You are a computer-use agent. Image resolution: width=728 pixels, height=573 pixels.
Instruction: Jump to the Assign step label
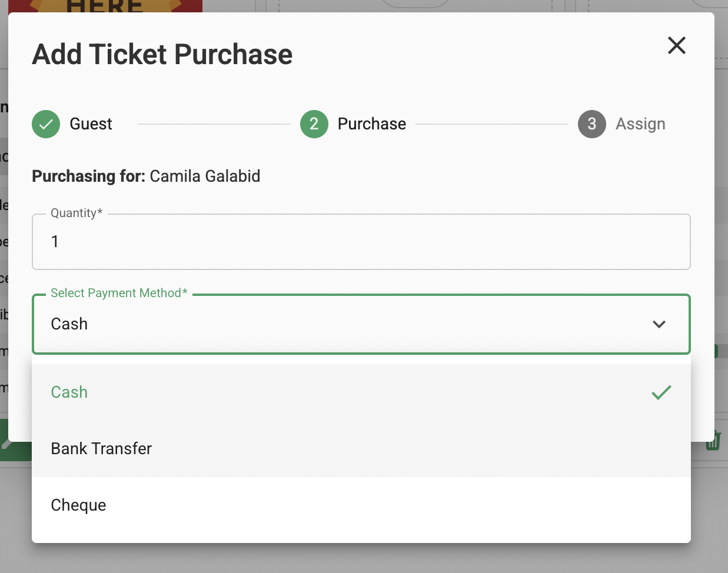pos(640,124)
